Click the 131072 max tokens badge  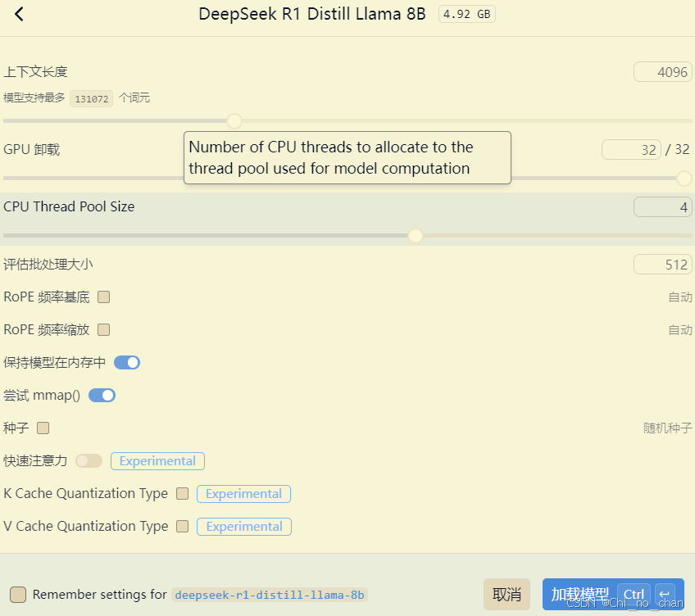coord(91,98)
